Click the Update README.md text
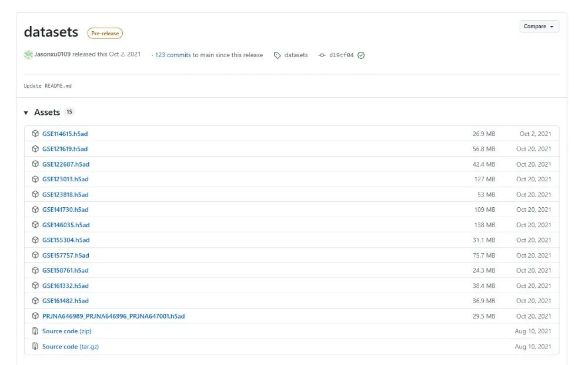 click(x=48, y=86)
